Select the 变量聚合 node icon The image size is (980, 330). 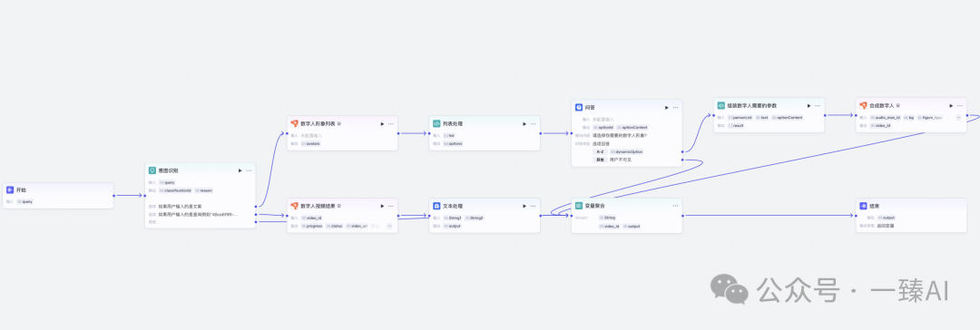[x=579, y=206]
